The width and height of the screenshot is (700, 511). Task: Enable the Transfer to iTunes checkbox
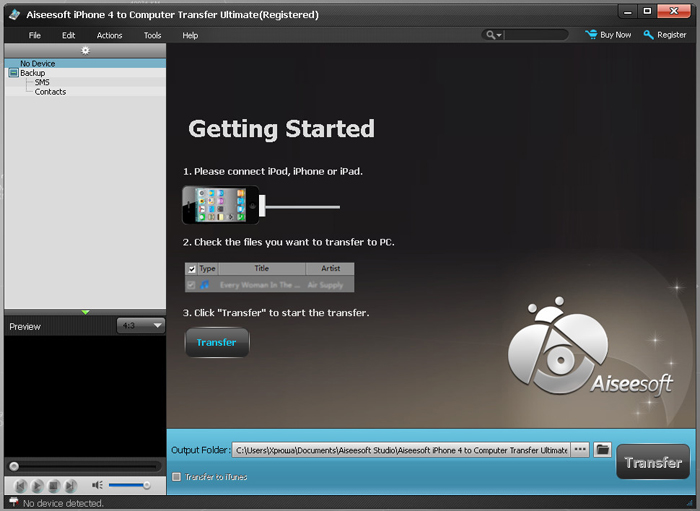tap(177, 477)
